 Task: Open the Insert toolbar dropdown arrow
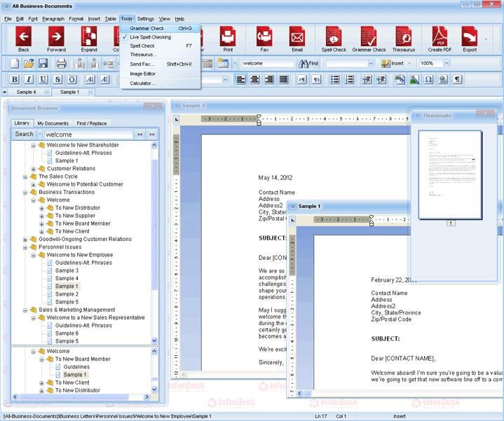pyautogui.click(x=409, y=63)
